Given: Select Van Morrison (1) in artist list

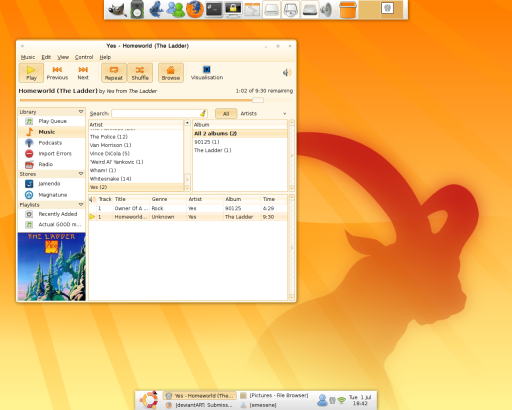Looking at the screenshot, I should point(136,145).
